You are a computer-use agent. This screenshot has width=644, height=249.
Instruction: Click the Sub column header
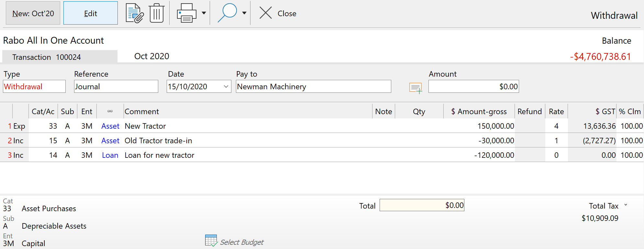click(x=67, y=112)
